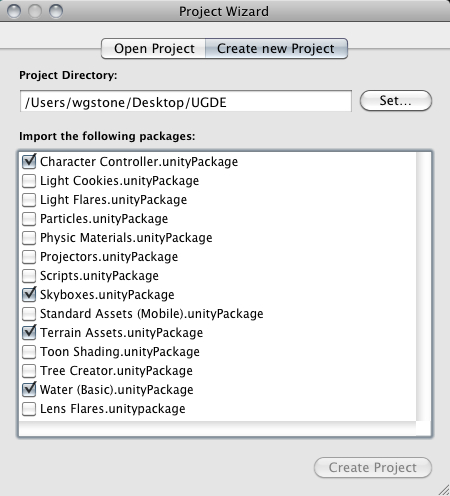This screenshot has width=450, height=496.
Task: Toggle Standard Assets (Mobile).unityPackage checkbox
Action: [x=29, y=314]
